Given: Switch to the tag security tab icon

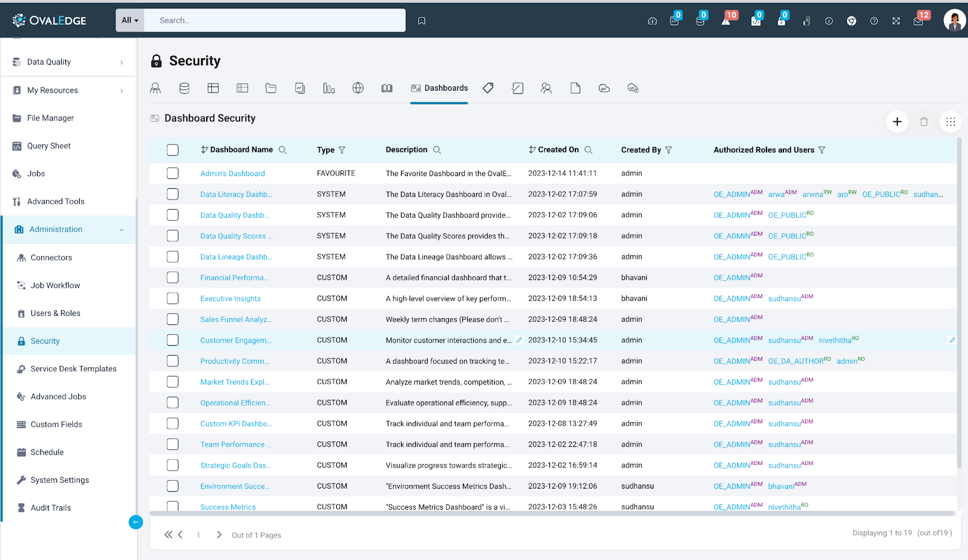Looking at the screenshot, I should tap(488, 88).
